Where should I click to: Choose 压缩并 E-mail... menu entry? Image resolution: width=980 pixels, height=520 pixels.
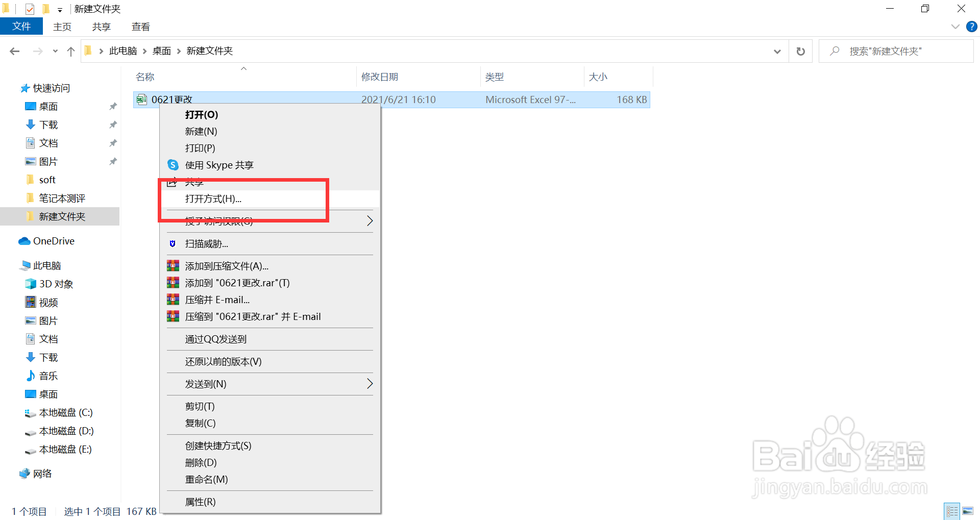[x=270, y=300]
